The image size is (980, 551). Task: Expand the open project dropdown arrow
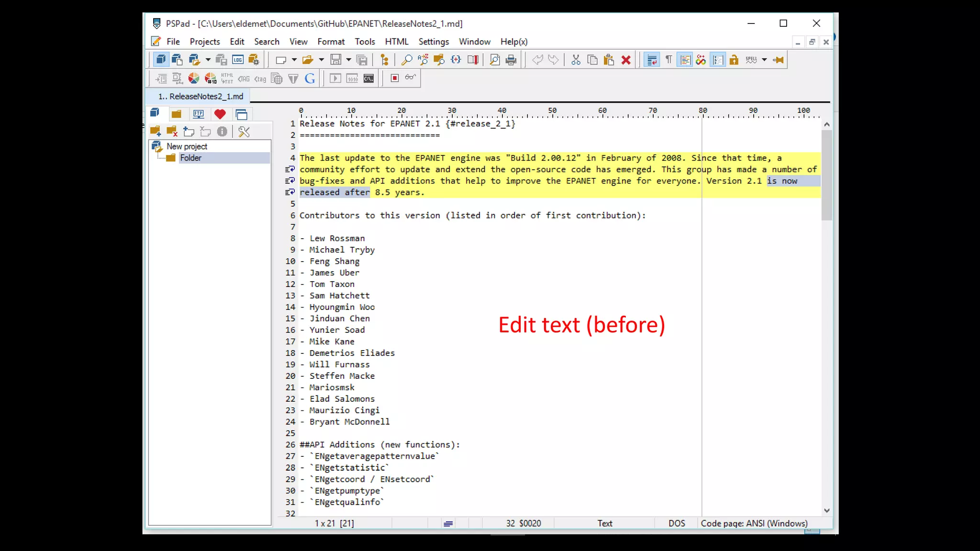coord(208,60)
